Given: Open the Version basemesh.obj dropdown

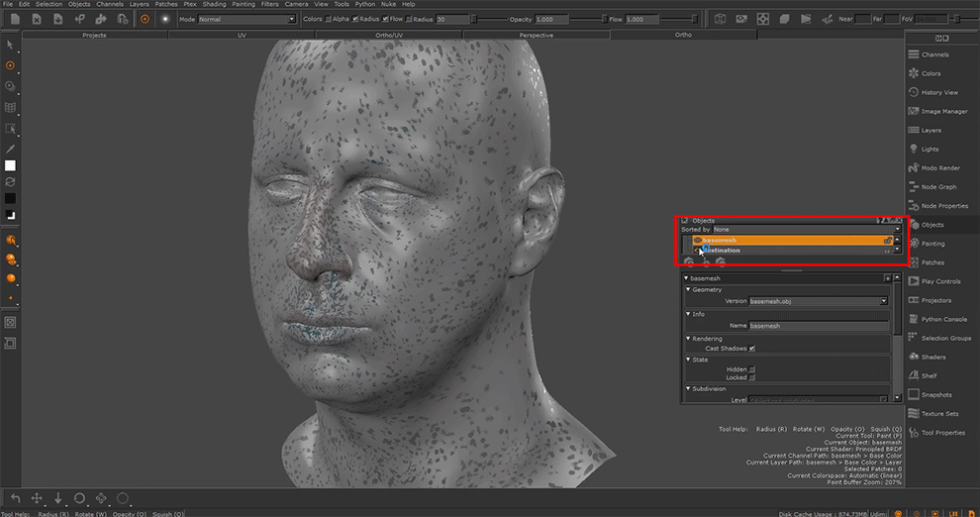Looking at the screenshot, I should [818, 301].
